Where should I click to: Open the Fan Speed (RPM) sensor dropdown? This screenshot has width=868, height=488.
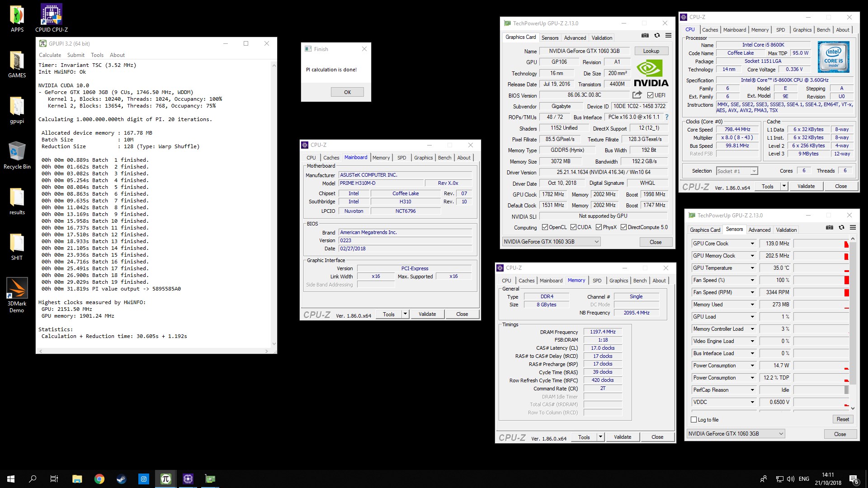752,292
